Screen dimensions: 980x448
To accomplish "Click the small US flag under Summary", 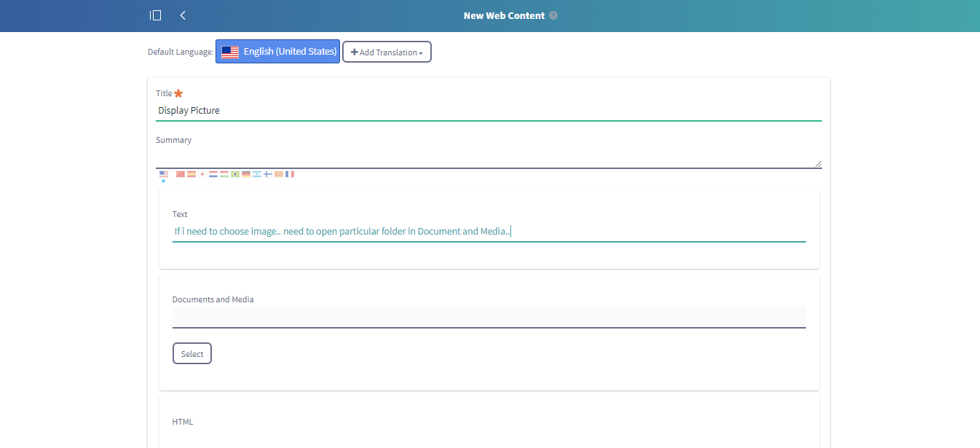I will coord(164,174).
